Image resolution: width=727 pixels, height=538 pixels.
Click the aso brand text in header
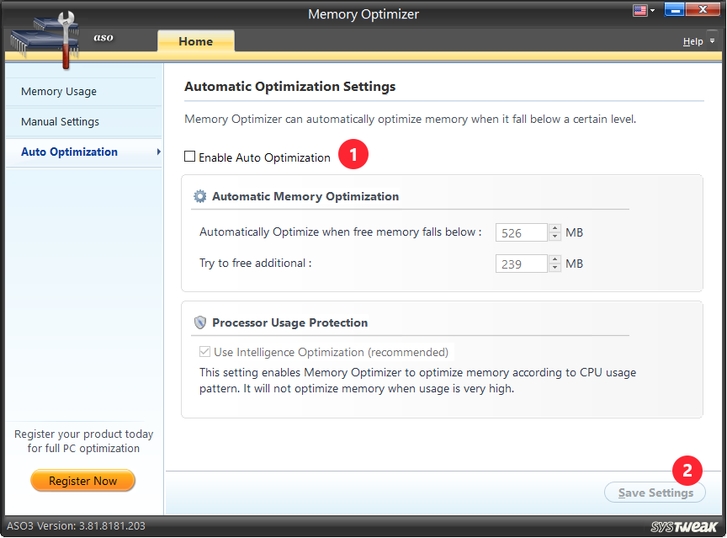click(x=103, y=37)
